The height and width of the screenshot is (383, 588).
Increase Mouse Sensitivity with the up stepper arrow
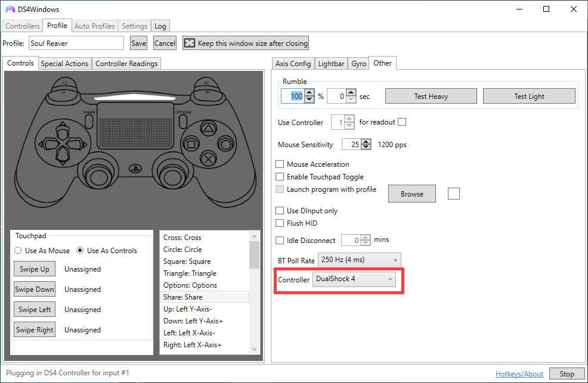coord(365,142)
